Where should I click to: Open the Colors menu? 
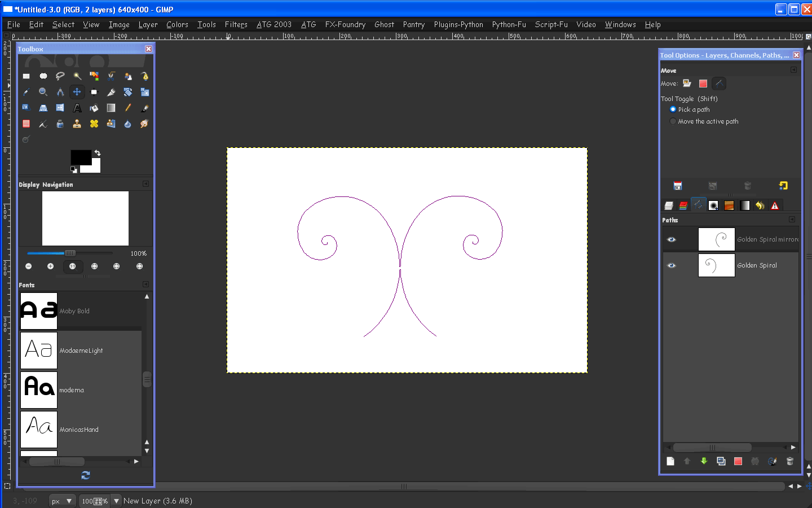[x=177, y=24]
